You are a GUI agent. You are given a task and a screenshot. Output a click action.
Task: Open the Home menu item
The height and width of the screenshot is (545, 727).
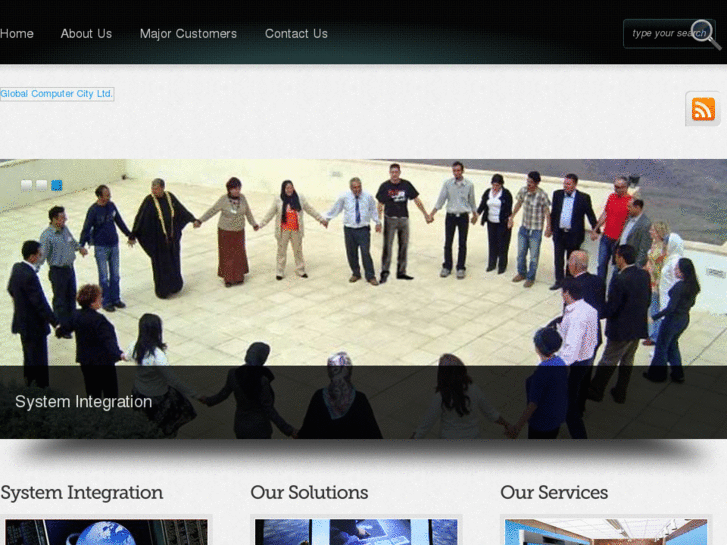[17, 34]
